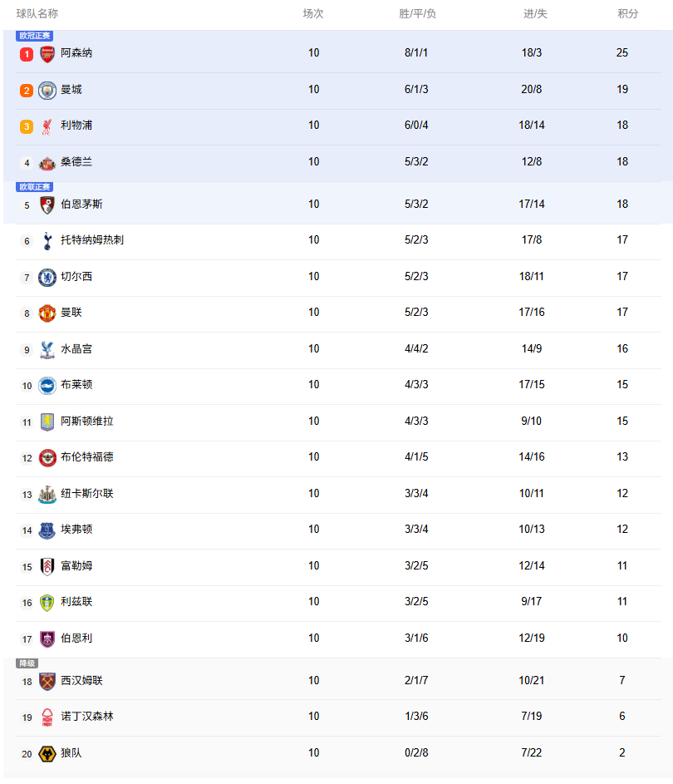Click the 胜/平/负 column header

click(x=417, y=14)
